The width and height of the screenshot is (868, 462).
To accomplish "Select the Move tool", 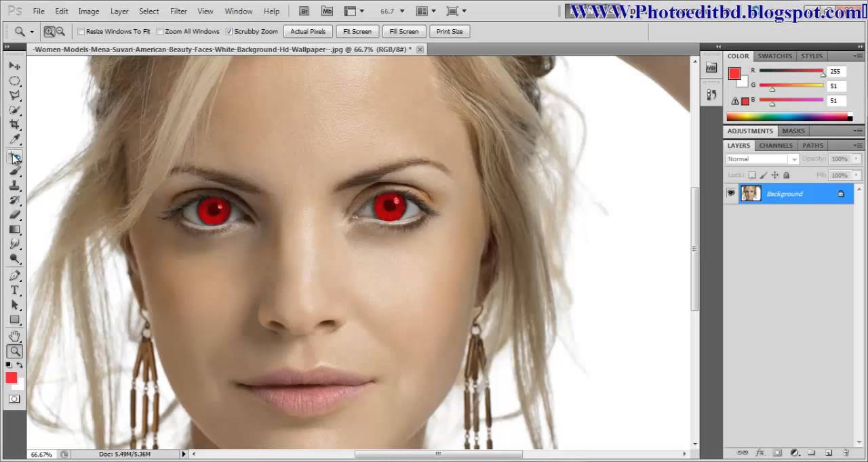I will tap(14, 66).
